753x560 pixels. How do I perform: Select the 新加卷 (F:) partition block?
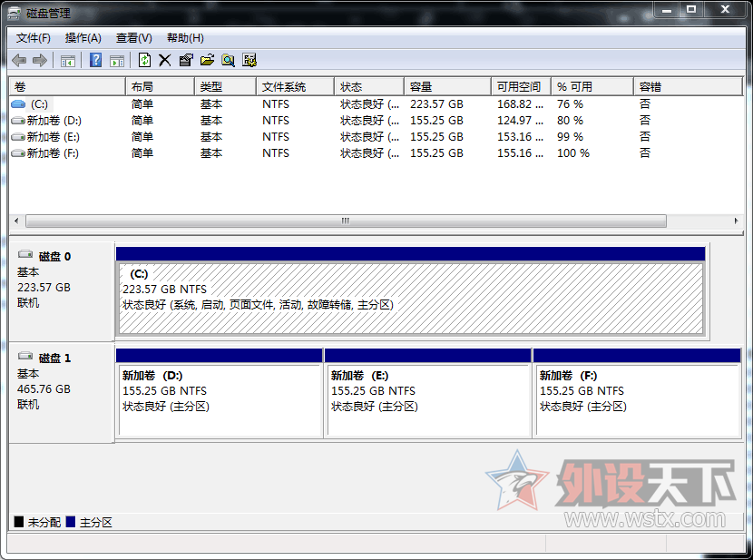coord(637,393)
